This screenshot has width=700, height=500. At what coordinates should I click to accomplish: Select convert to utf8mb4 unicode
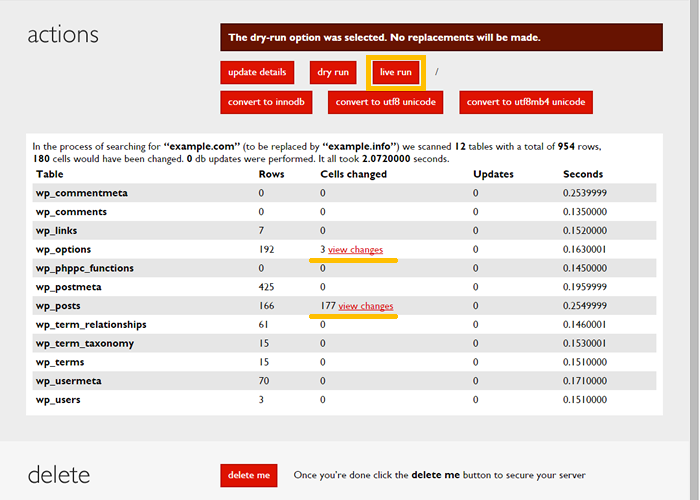(x=528, y=102)
